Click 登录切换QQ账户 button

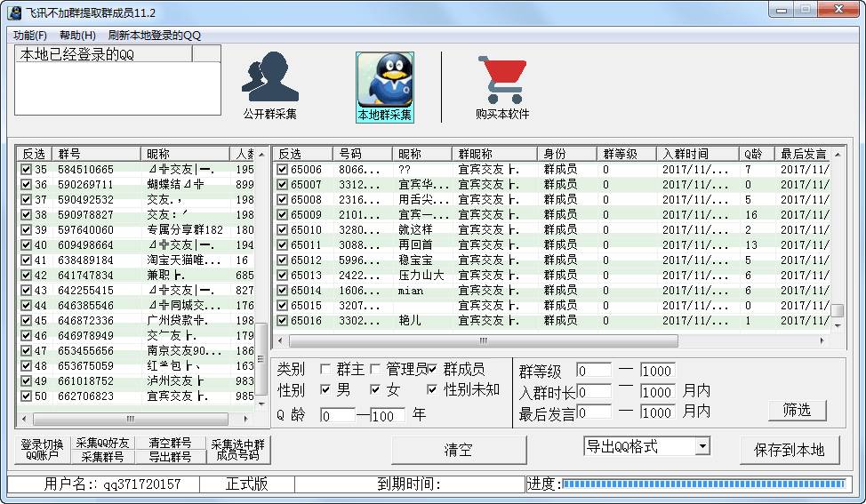[43, 450]
